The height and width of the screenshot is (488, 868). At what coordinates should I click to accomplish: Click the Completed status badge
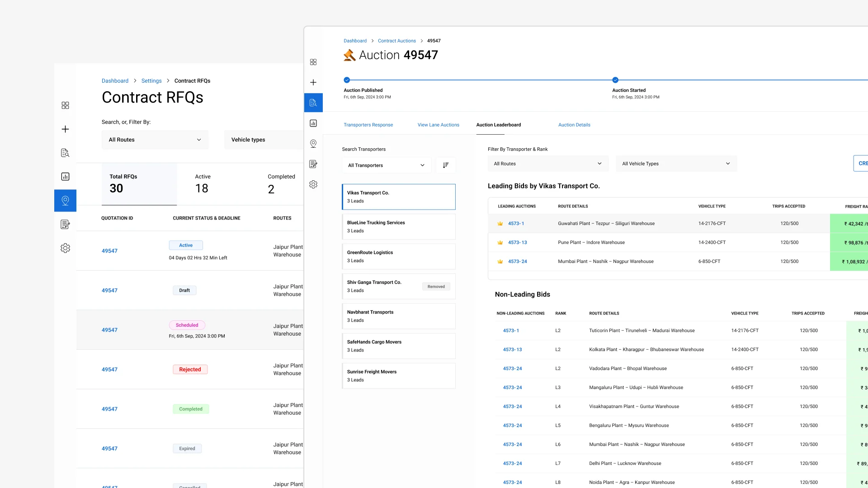191,409
